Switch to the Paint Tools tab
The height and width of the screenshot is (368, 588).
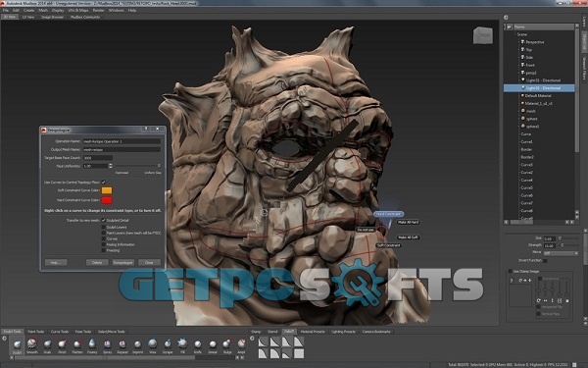pos(36,332)
